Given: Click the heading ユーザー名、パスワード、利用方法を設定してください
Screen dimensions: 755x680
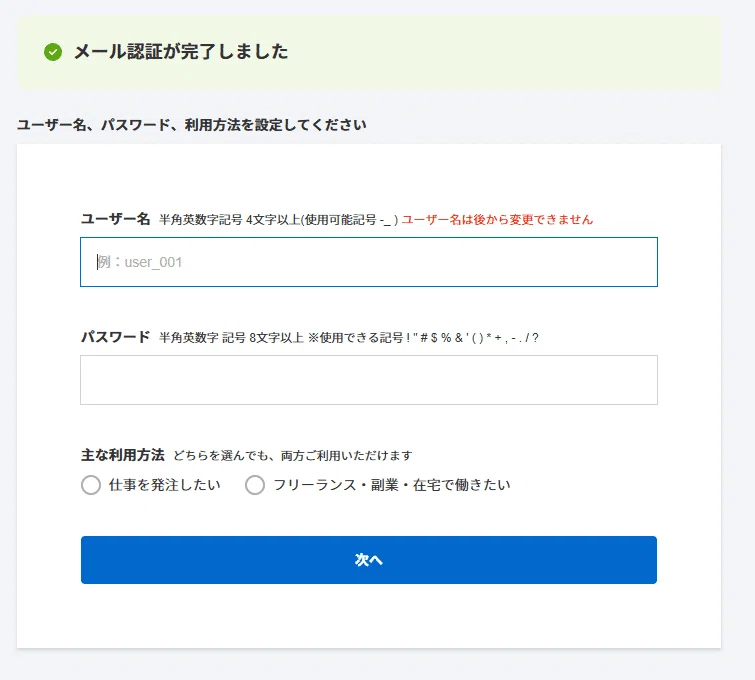Looking at the screenshot, I should (192, 125).
